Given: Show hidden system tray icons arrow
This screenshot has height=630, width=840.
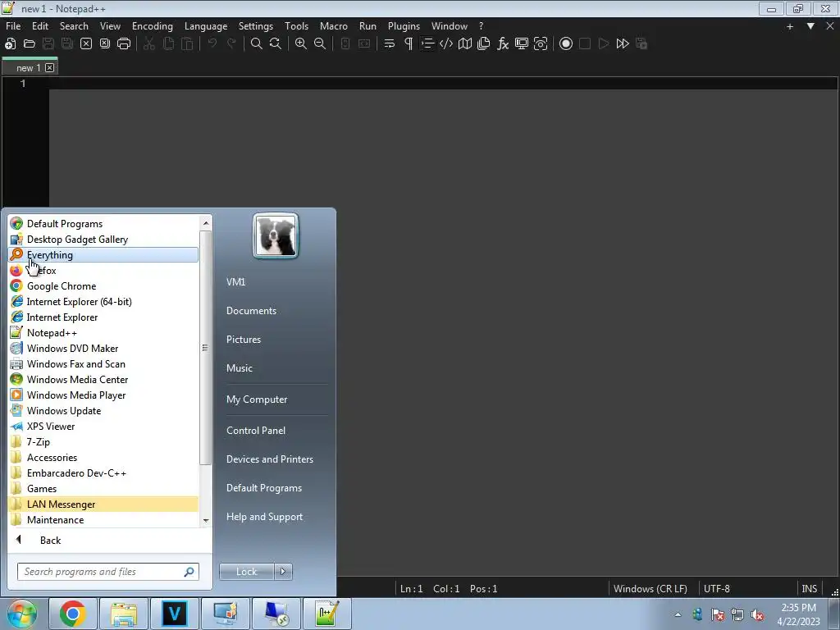Looking at the screenshot, I should click(678, 614).
